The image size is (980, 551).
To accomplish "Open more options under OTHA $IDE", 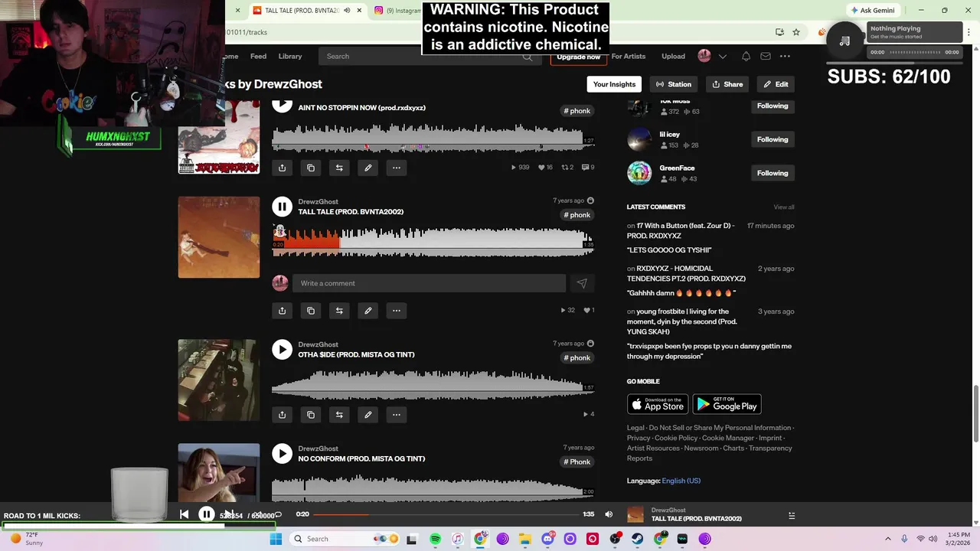I will click(397, 415).
